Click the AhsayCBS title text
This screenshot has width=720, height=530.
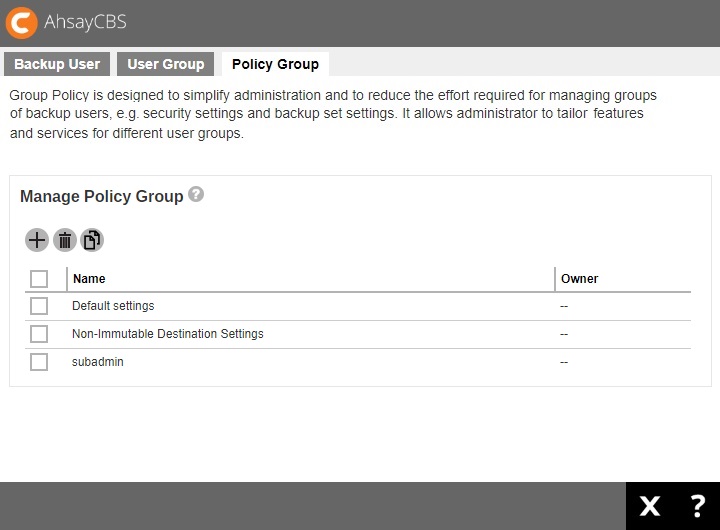pos(85,22)
